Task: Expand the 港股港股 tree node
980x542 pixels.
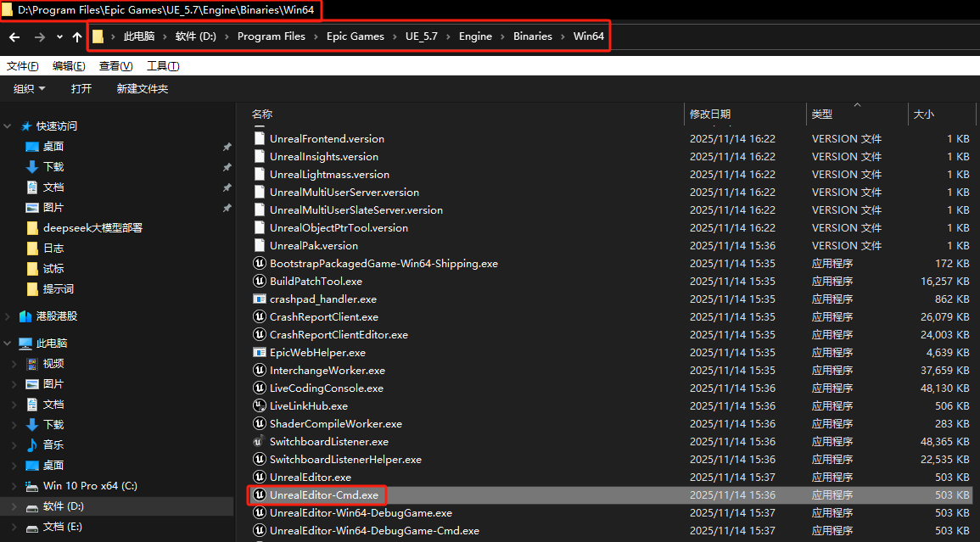Action: [x=8, y=316]
